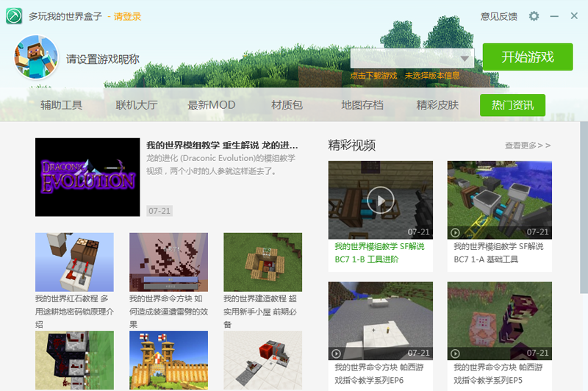Click the vertical scrollbar on the right
The height and width of the screenshot is (391, 588).
584,207
